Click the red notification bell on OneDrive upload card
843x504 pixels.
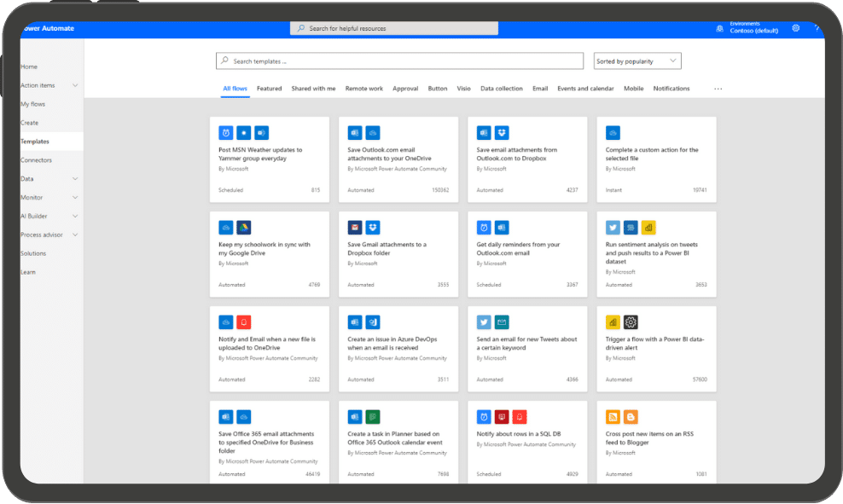(x=243, y=322)
